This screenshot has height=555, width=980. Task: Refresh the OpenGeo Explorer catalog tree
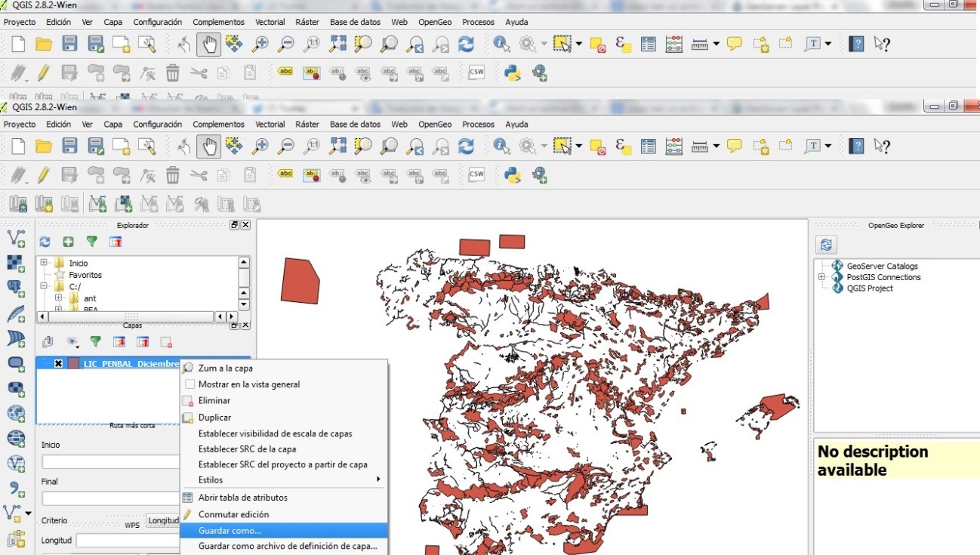[x=825, y=243]
